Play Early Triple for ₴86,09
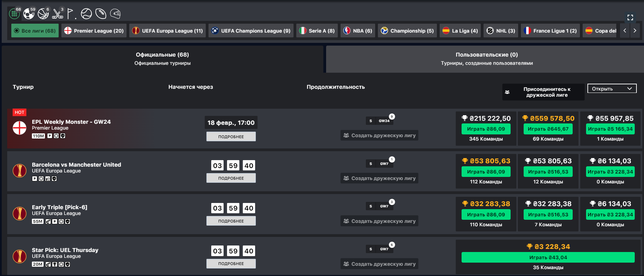Image resolution: width=644 pixels, height=276 pixels. tap(486, 215)
